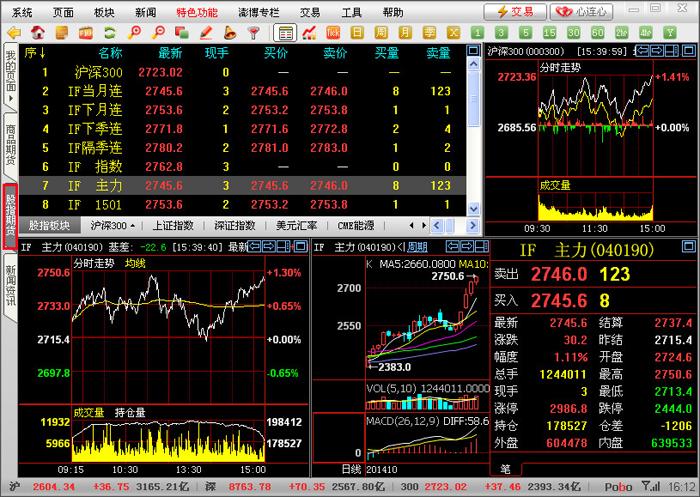Select the daily (日) period button
Viewport: 700px width, 497px height.
click(357, 33)
